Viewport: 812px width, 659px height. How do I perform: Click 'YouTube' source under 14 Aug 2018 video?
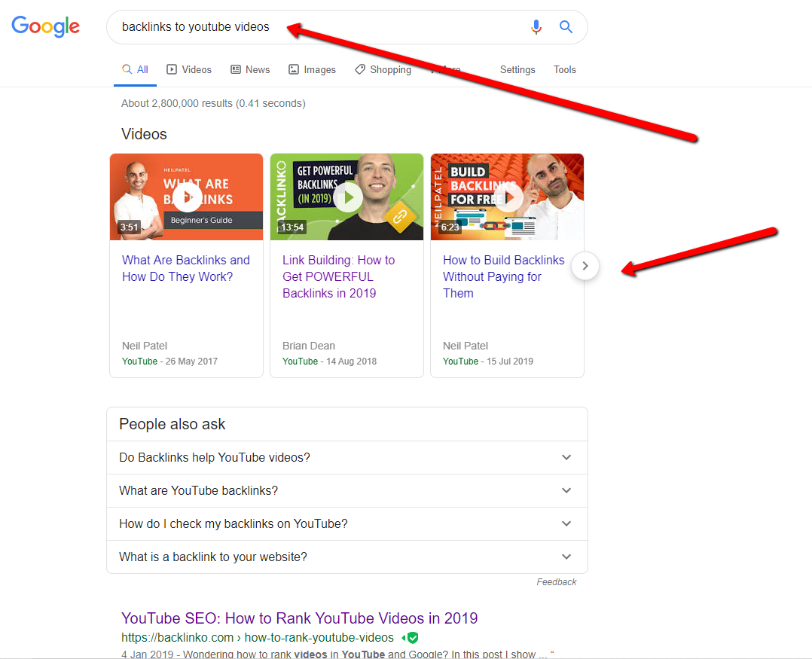(x=301, y=362)
